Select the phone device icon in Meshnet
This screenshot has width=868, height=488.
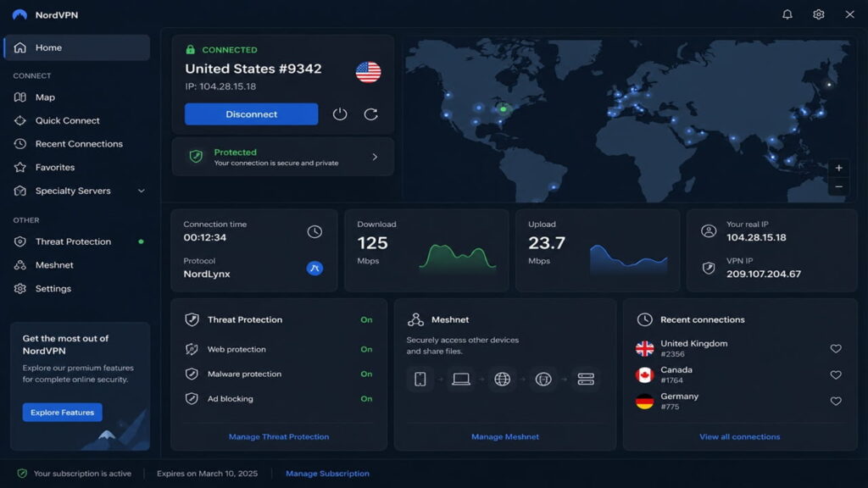(x=420, y=379)
